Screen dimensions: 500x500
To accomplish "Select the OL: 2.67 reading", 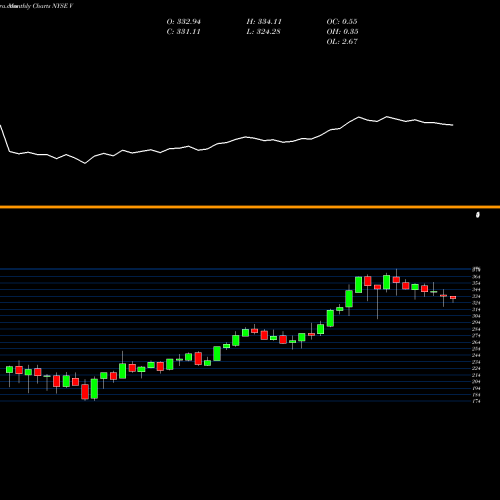I will [x=342, y=42].
